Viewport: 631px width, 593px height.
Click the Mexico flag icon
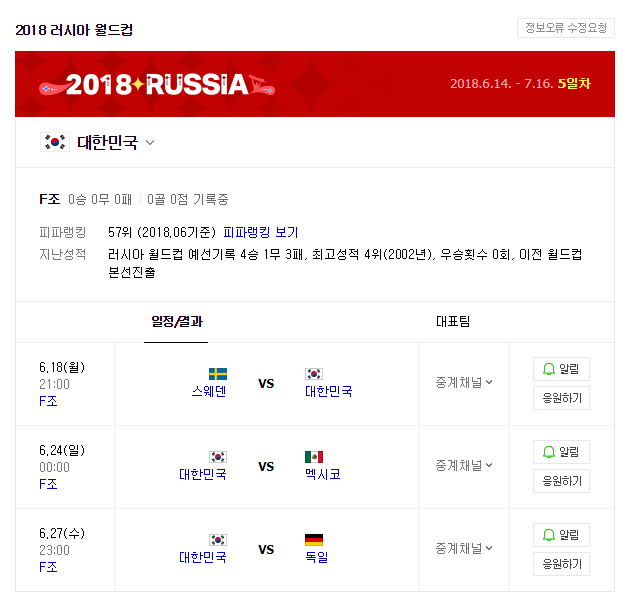coord(314,457)
